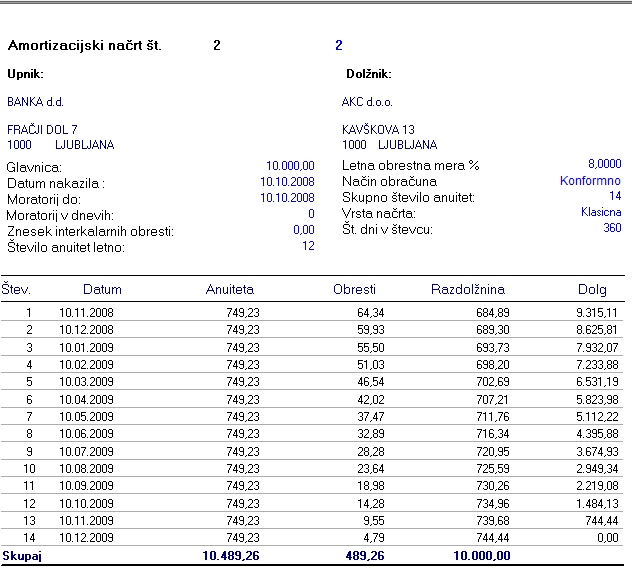Click the Glavnica value field
Screen dimensions: 632x585
coord(290,166)
